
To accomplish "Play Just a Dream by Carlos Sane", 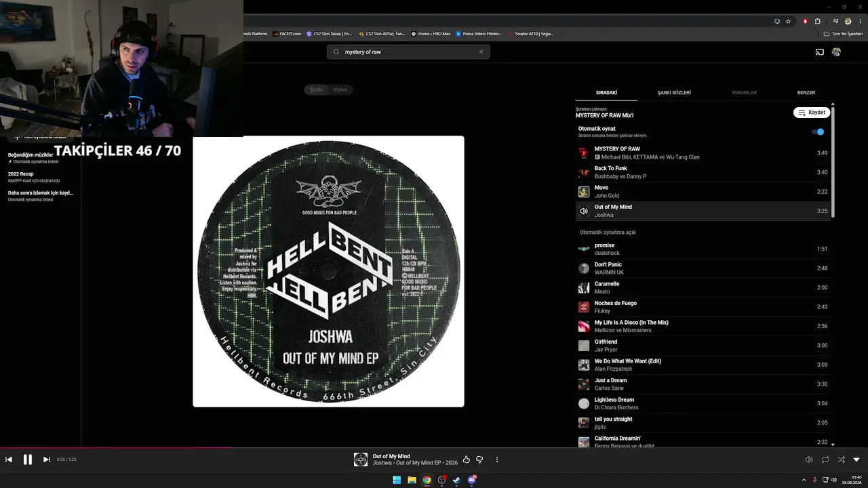I will tap(703, 384).
